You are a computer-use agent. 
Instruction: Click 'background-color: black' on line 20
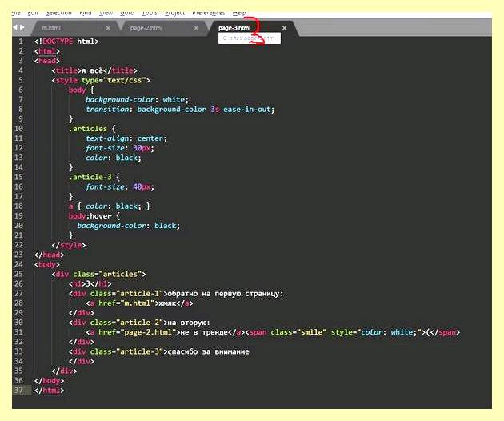[129, 226]
